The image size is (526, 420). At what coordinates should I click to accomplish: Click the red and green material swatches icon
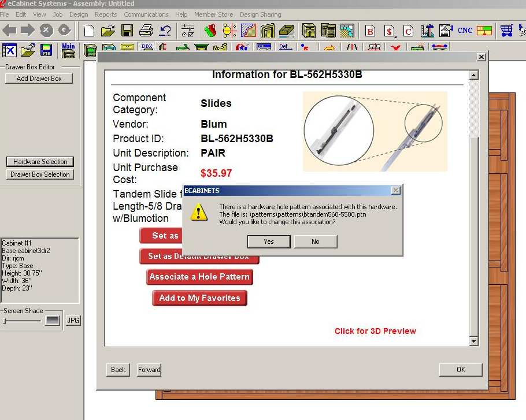(210, 31)
